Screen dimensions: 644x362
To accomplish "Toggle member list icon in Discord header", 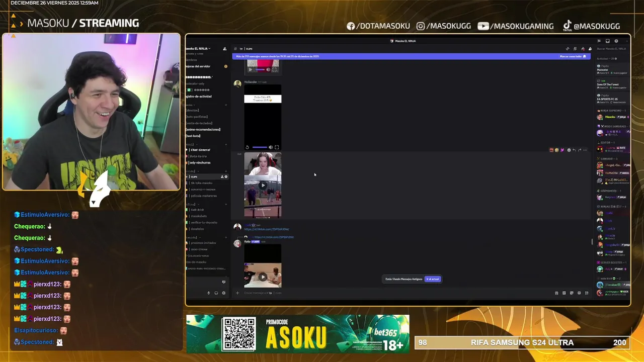I will pos(590,49).
